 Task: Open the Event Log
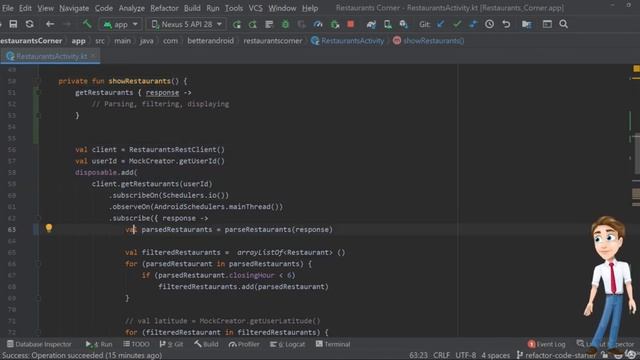coord(546,344)
